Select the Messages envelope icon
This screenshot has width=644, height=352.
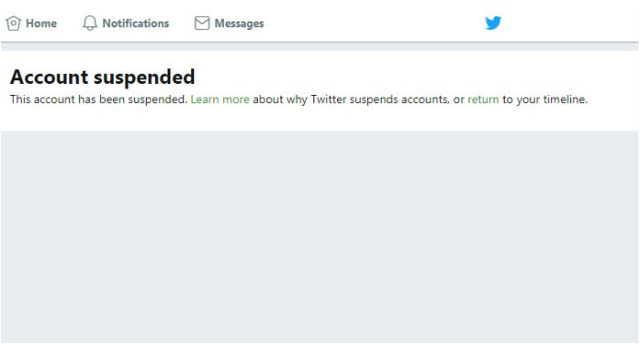point(201,24)
